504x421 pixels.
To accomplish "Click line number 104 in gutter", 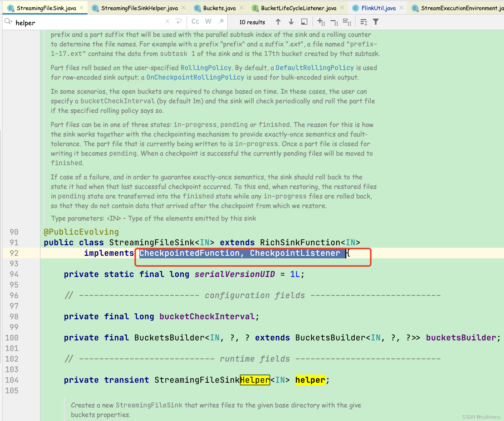I will point(12,380).
